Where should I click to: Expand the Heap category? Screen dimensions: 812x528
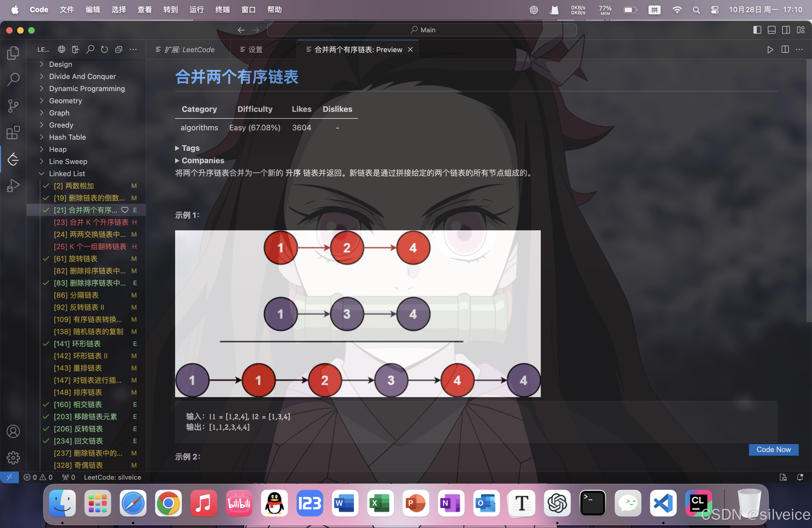41,149
